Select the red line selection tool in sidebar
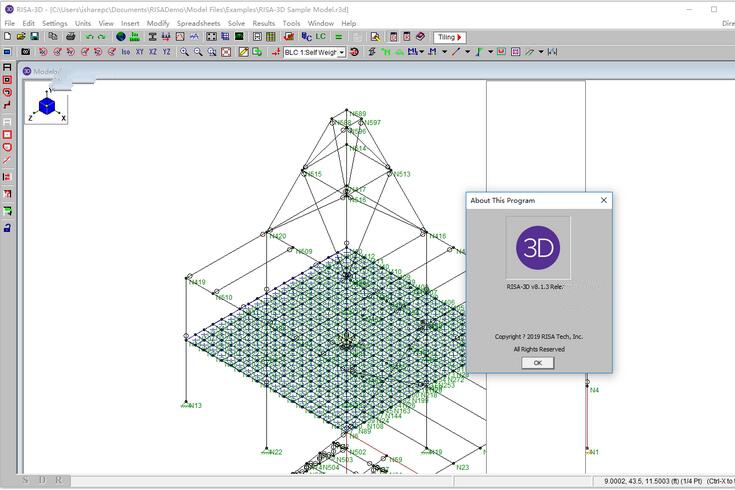The image size is (735, 490). [x=7, y=160]
